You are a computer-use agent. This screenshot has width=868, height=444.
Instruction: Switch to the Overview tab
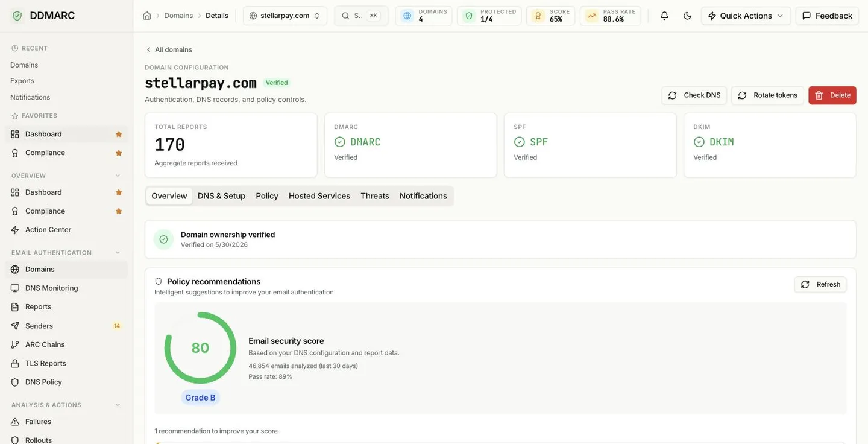pyautogui.click(x=169, y=196)
